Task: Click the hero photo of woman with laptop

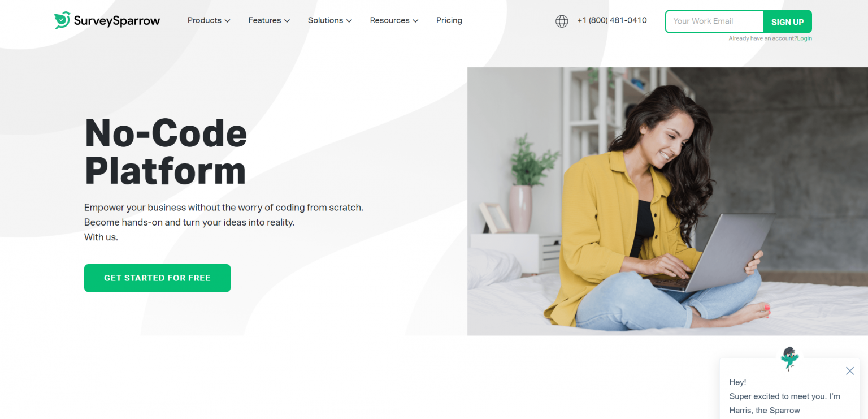Action: click(x=667, y=201)
